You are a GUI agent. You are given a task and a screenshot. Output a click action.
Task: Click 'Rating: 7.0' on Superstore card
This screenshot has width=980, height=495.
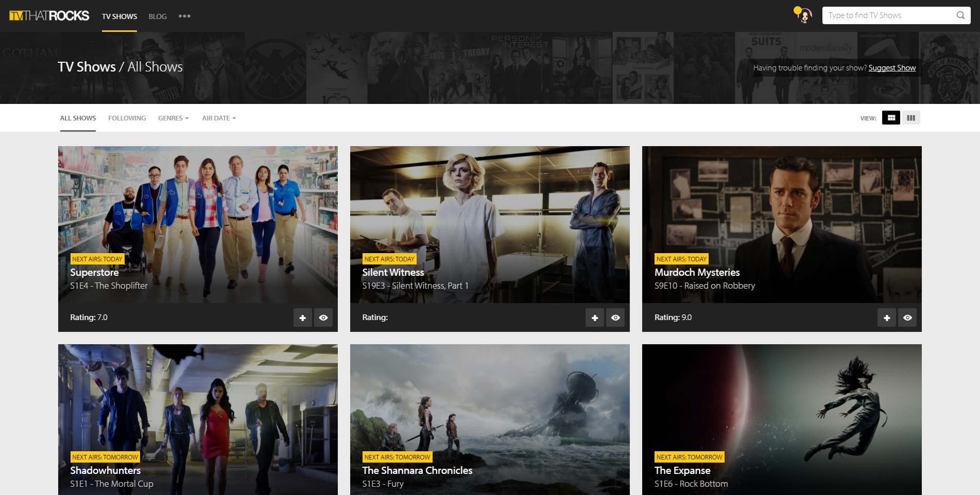[89, 317]
